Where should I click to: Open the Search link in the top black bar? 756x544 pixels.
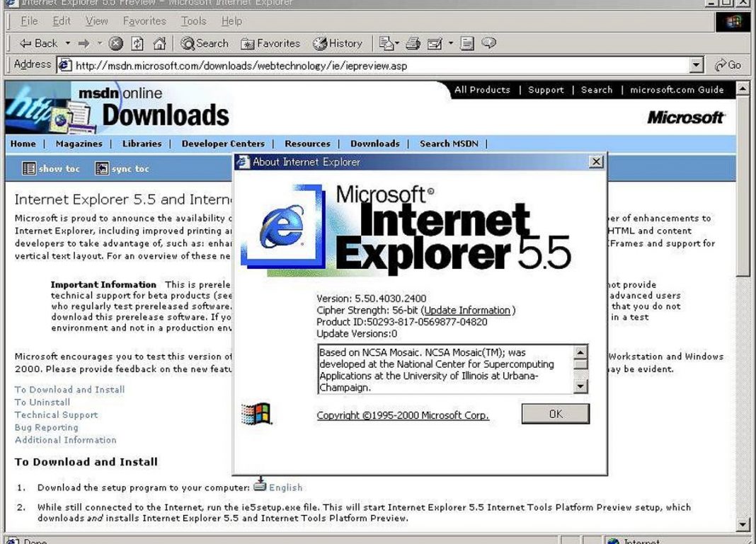tap(597, 90)
